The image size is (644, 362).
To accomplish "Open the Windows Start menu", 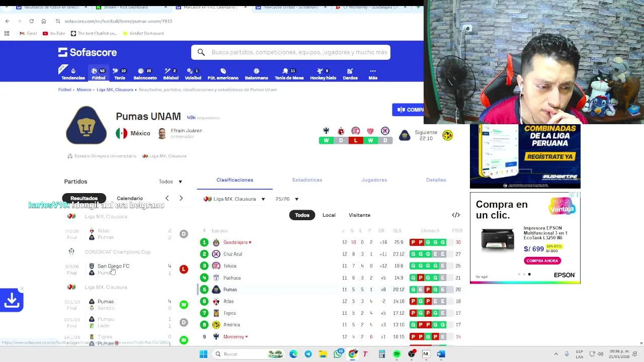I will tap(203, 354).
